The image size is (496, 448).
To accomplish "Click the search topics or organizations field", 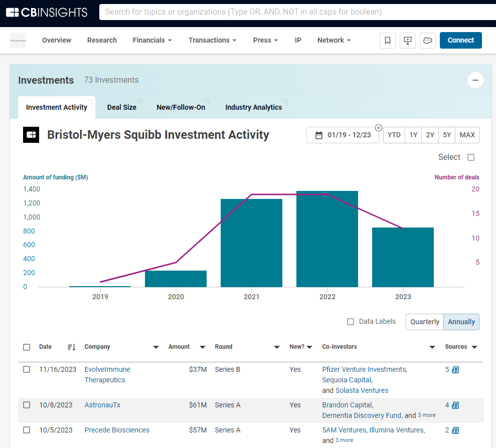I will click(297, 12).
